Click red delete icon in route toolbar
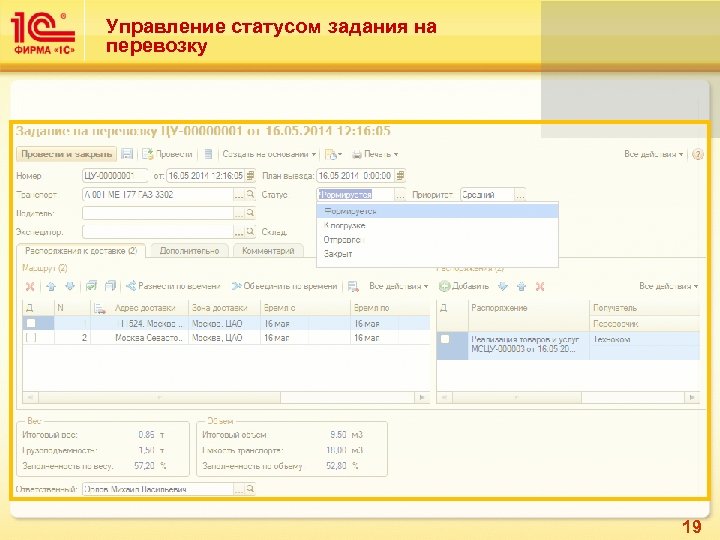The image size is (720, 540). coord(30,287)
